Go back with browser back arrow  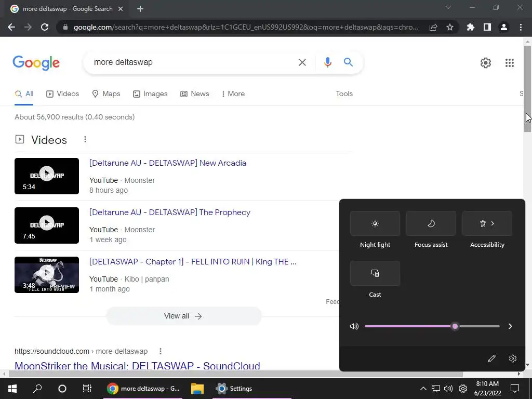pos(11,27)
